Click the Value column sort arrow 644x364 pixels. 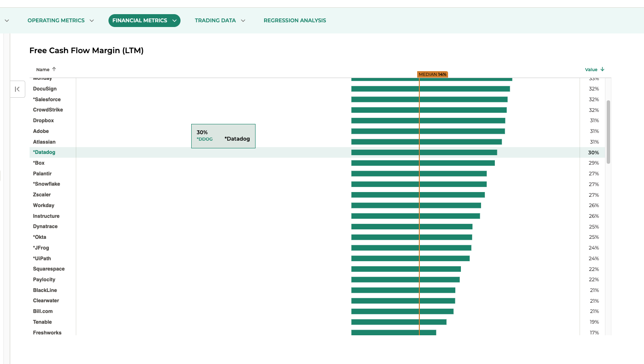click(x=602, y=69)
